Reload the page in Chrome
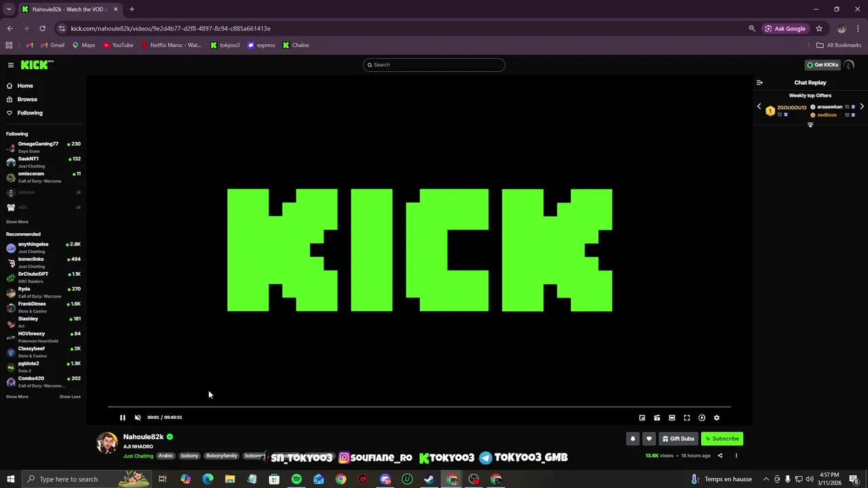 click(42, 28)
